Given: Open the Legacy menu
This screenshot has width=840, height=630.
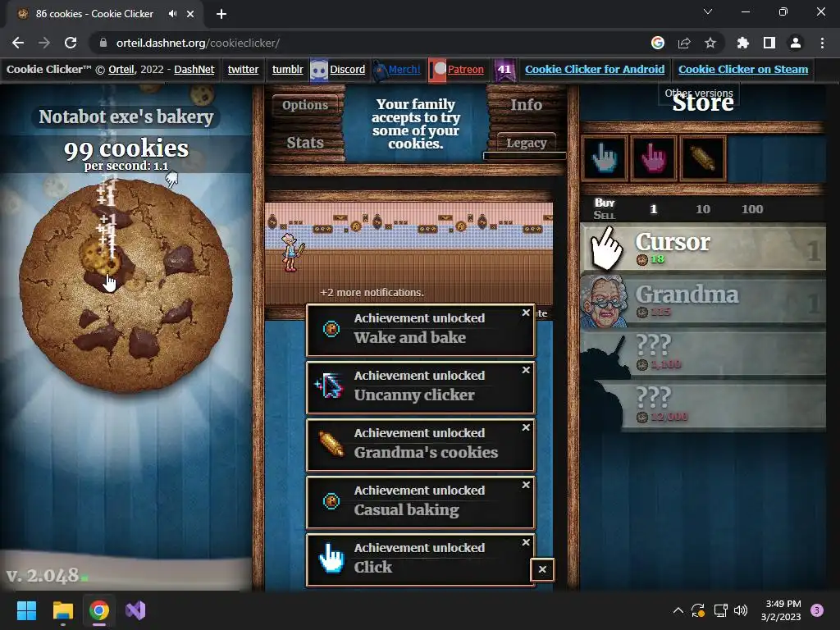Looking at the screenshot, I should point(526,143).
